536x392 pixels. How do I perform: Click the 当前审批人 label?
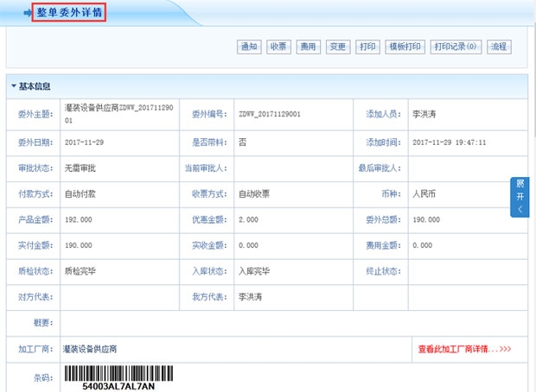(206, 168)
